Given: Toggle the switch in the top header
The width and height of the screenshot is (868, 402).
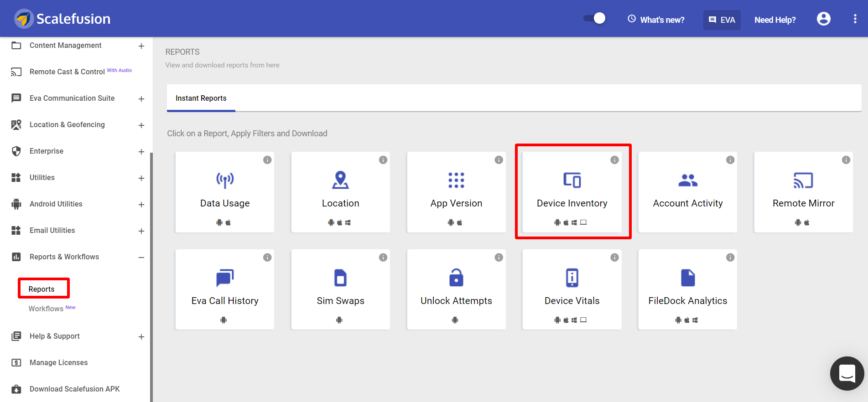Looking at the screenshot, I should (x=594, y=18).
